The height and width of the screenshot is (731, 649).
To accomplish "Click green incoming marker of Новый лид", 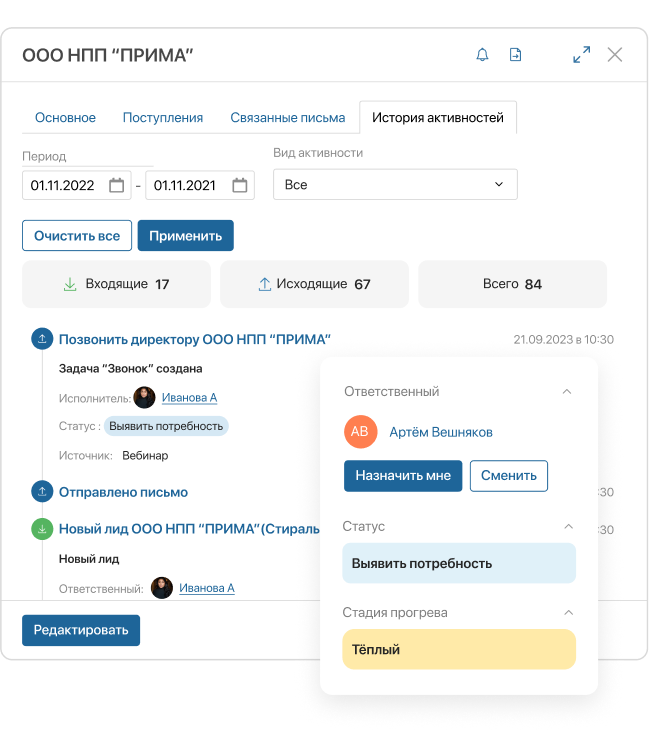I will point(42,529).
